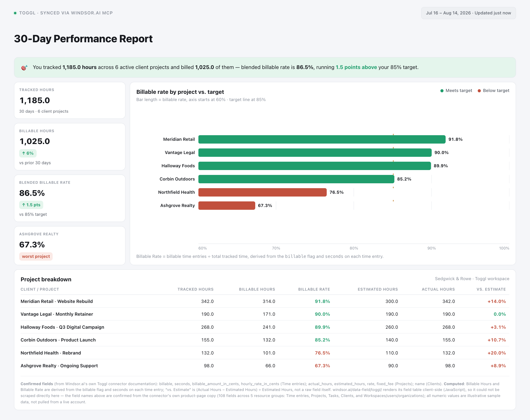Click 76.5% billable rate in table

coord(322,353)
